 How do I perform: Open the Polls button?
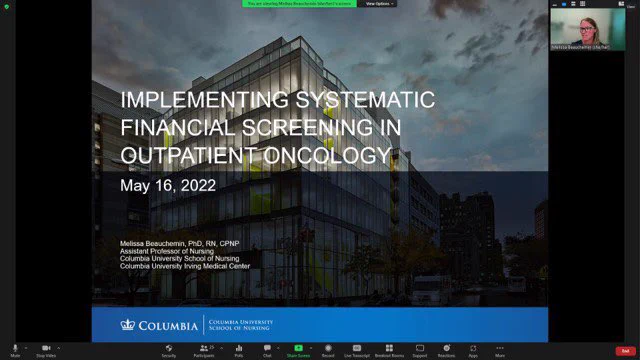tap(239, 350)
